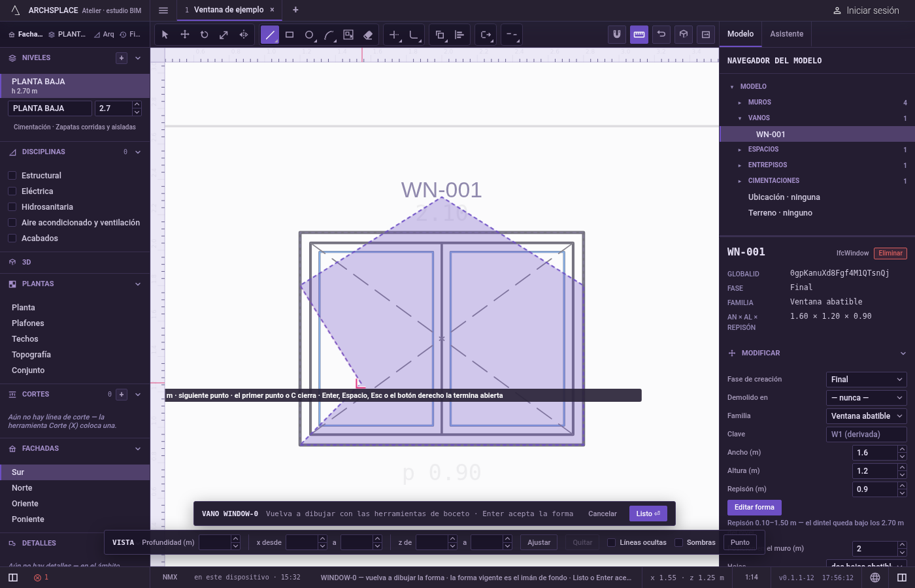Screen dimensions: 915x588
Task: Expand the MUROS tree node
Action: coord(740,103)
